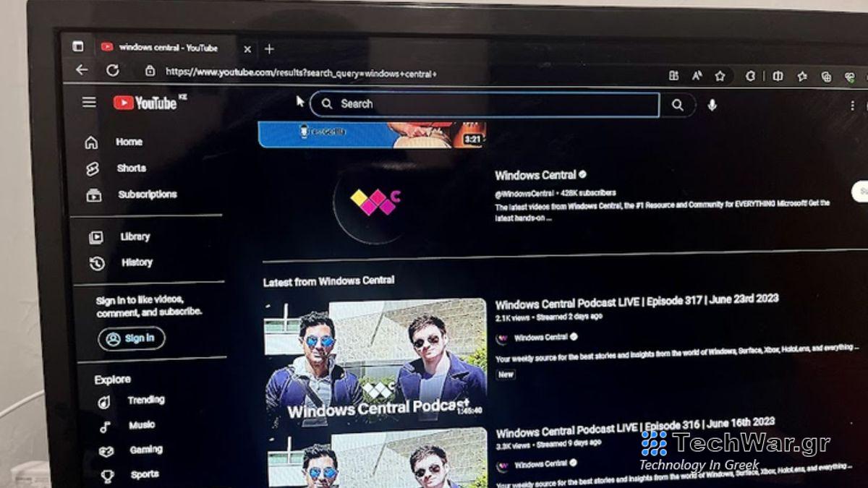
Task: Open watch History via its sidebar icon
Action: [96, 262]
